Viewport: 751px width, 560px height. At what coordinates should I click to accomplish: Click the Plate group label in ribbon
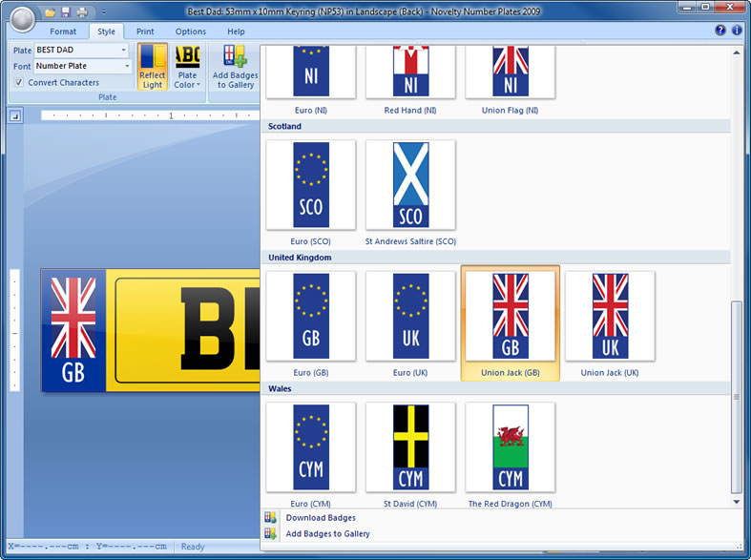(x=107, y=97)
